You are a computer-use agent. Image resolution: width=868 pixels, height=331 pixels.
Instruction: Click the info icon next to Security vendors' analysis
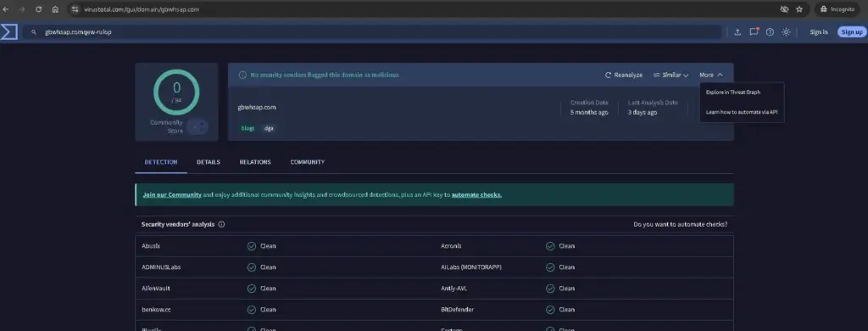[x=221, y=225]
